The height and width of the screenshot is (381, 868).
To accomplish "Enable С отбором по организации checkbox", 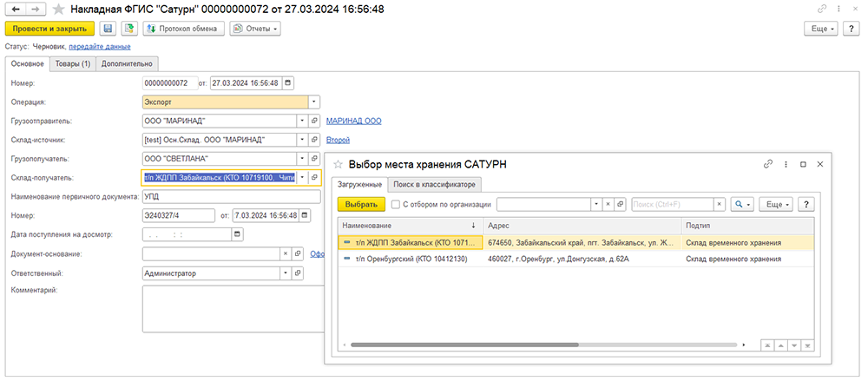I will [x=395, y=204].
